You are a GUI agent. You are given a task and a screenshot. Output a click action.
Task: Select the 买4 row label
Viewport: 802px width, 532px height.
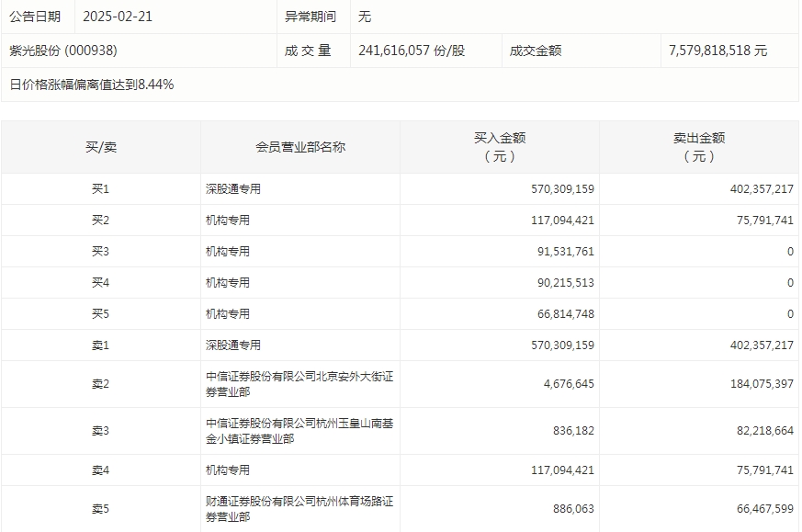coord(101,282)
